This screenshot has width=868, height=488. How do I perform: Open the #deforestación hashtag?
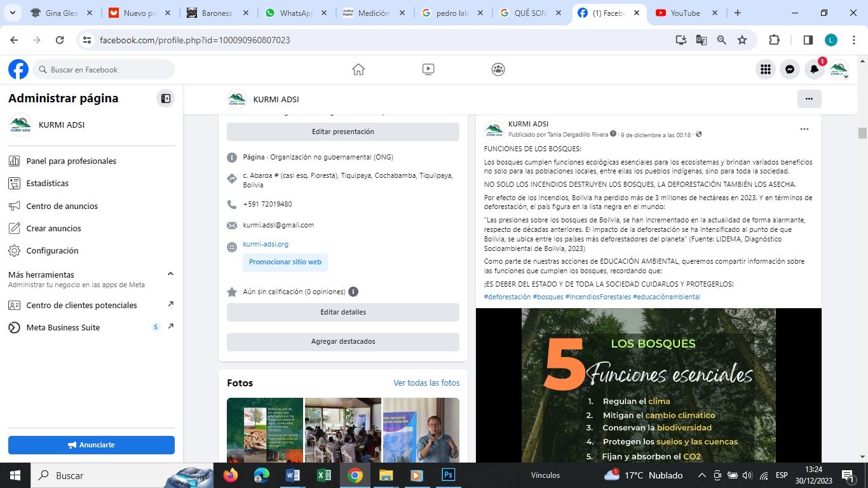507,297
